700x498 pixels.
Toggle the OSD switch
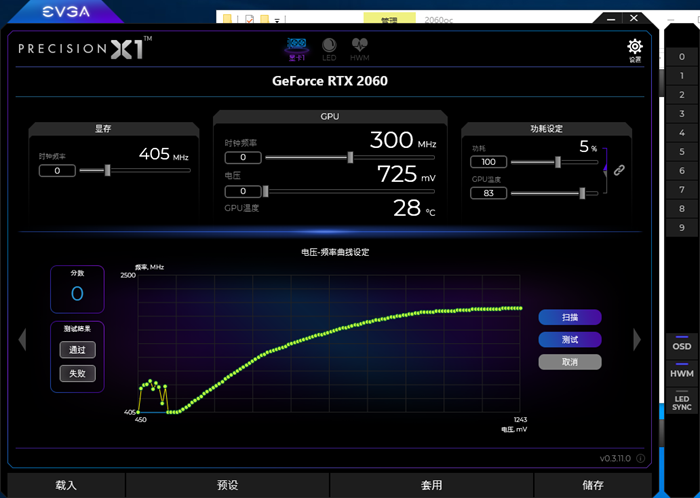[x=682, y=344]
